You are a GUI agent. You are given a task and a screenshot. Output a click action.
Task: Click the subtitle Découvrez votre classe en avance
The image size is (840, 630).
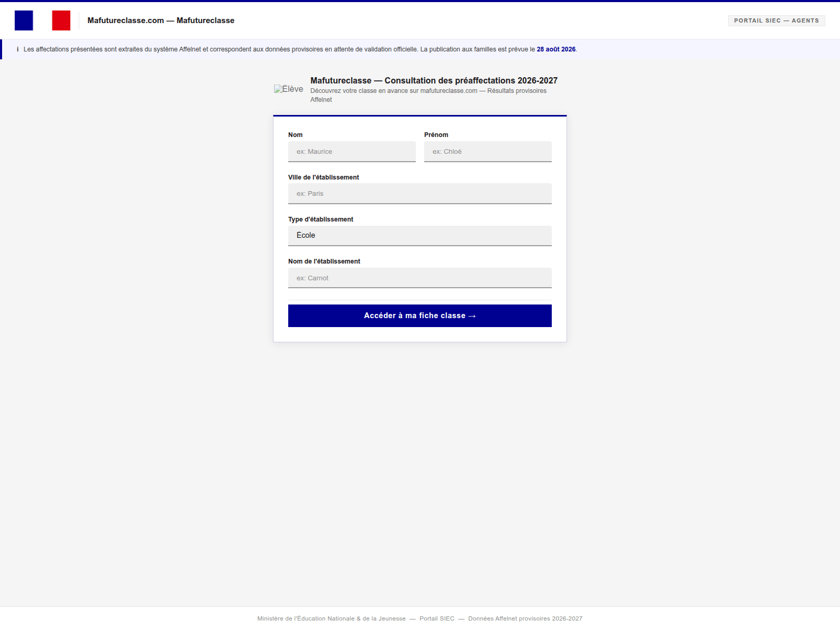pyautogui.click(x=428, y=95)
